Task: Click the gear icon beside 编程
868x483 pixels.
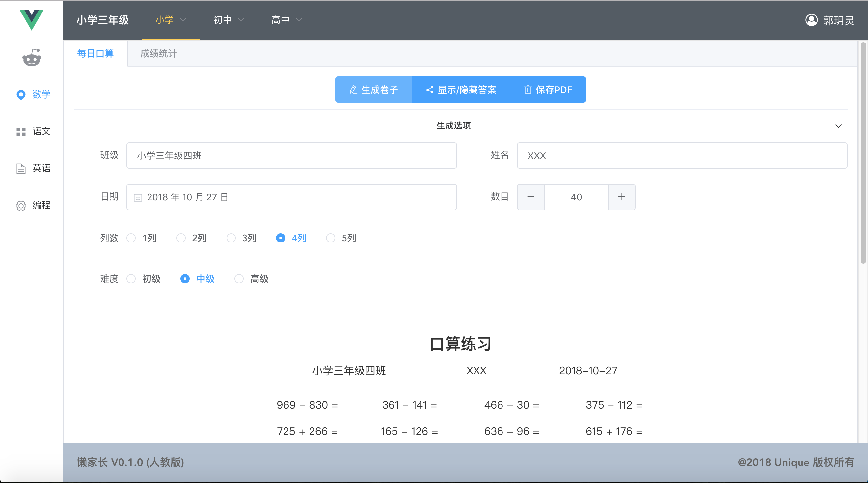Action: (21, 206)
